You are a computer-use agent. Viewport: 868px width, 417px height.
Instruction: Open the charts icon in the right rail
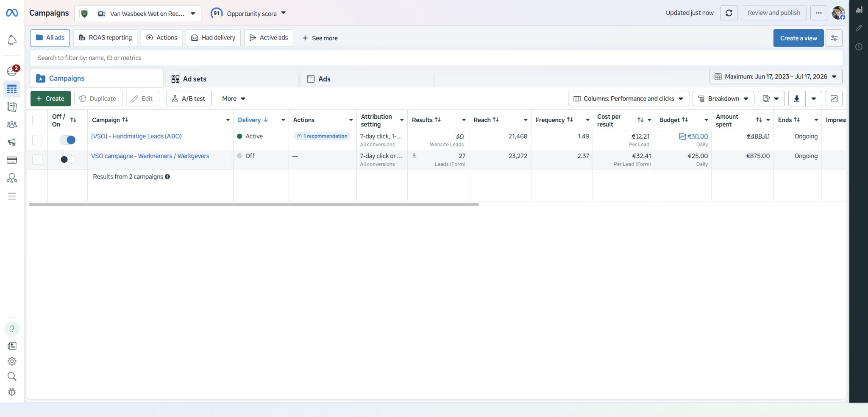[x=859, y=10]
